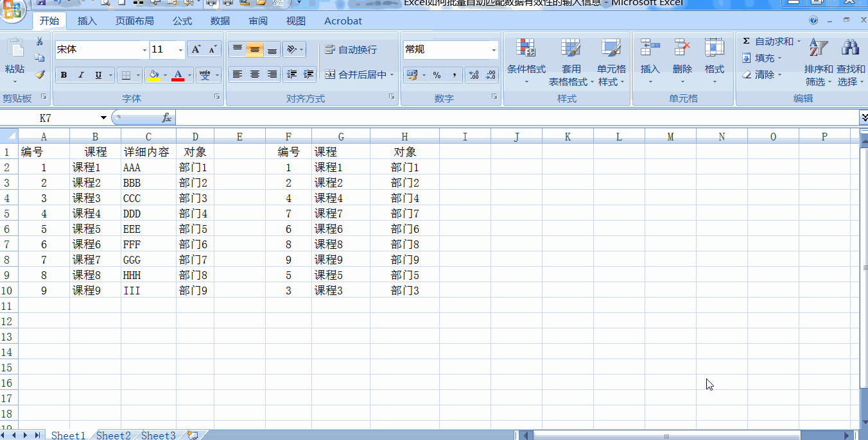Viewport: 868px width, 440px height.
Task: Toggle align text right
Action: (272, 74)
